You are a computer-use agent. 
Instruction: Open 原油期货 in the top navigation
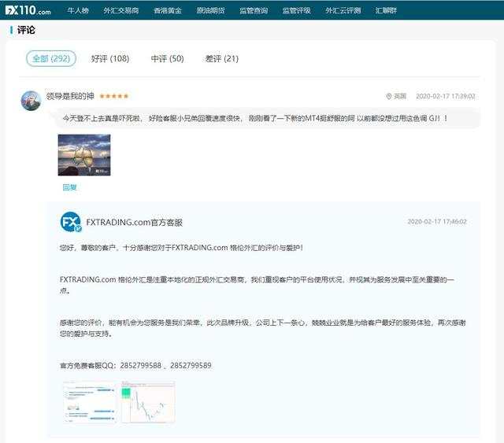pyautogui.click(x=210, y=10)
